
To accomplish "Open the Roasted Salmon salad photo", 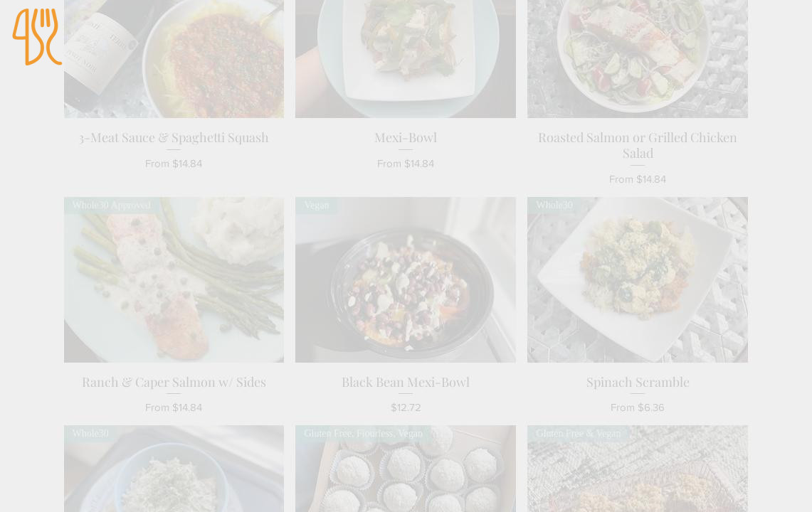I will tap(638, 59).
